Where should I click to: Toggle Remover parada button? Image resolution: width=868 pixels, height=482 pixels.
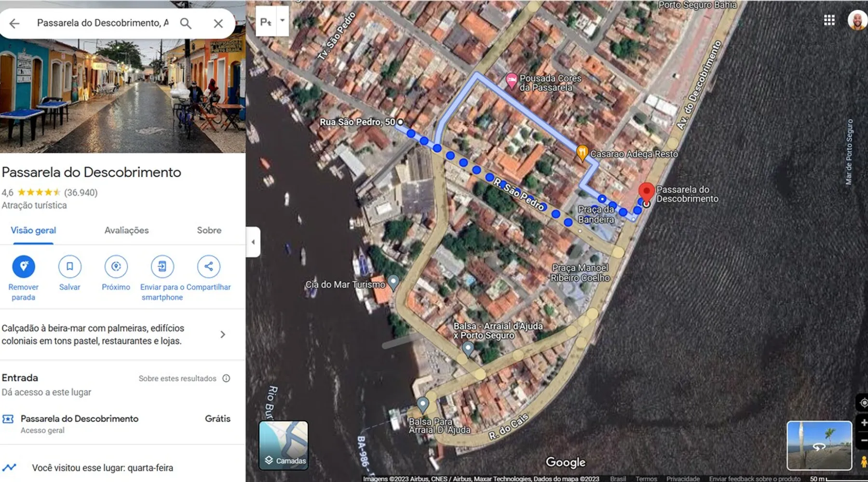tap(23, 267)
